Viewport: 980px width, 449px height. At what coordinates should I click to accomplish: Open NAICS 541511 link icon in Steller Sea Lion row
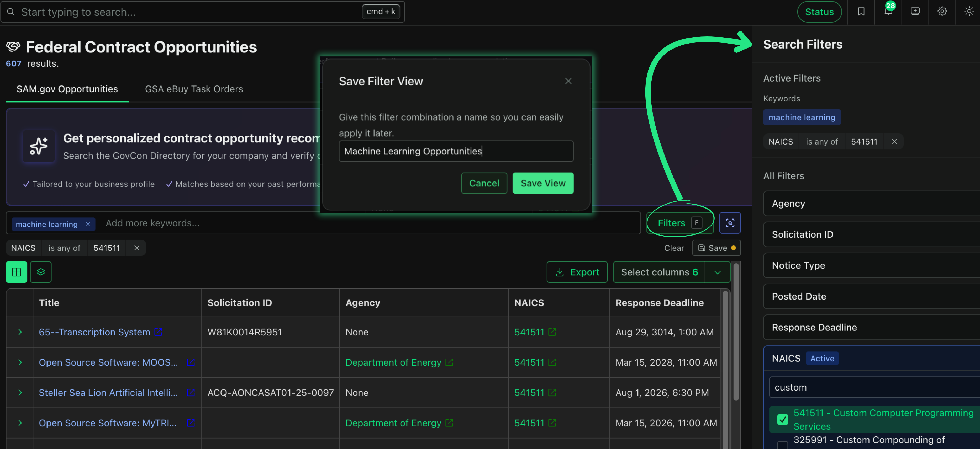(x=552, y=392)
